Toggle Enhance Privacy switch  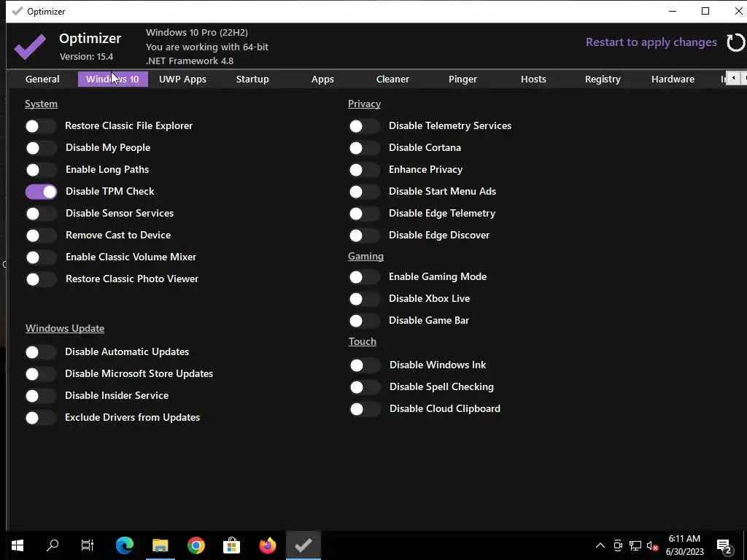tap(365, 170)
